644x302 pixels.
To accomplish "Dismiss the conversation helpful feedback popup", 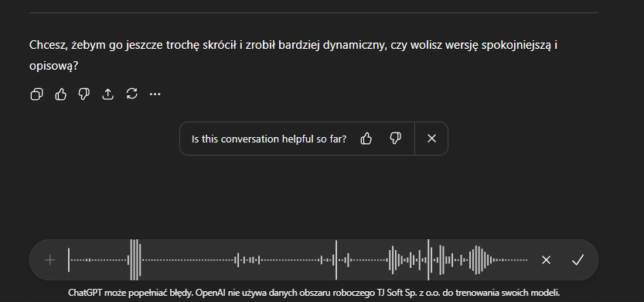I will point(431,139).
